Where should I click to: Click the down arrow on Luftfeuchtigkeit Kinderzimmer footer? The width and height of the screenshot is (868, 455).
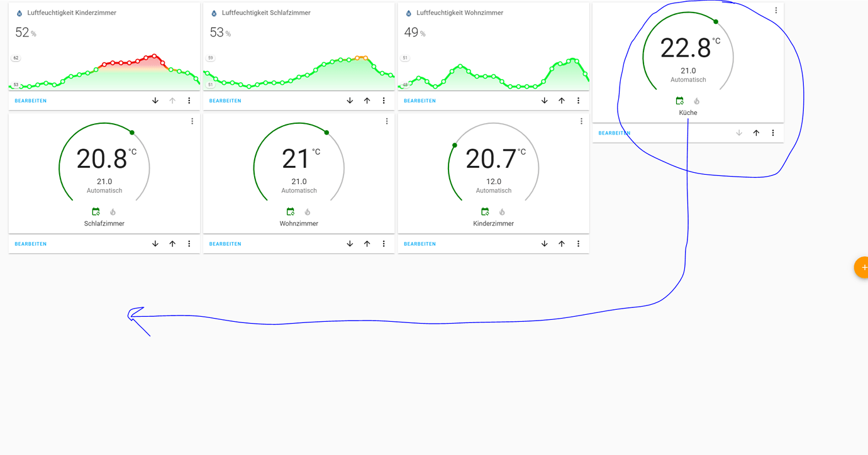tap(155, 100)
